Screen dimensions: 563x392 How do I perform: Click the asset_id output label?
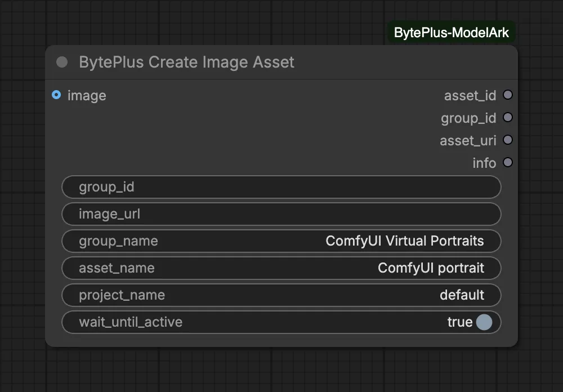click(x=470, y=96)
